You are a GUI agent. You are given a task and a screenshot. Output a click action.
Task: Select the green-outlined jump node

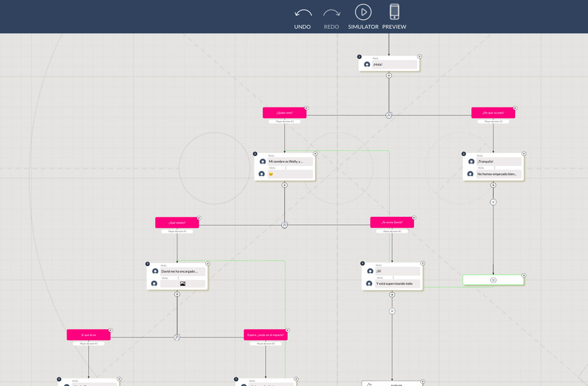[493, 280]
